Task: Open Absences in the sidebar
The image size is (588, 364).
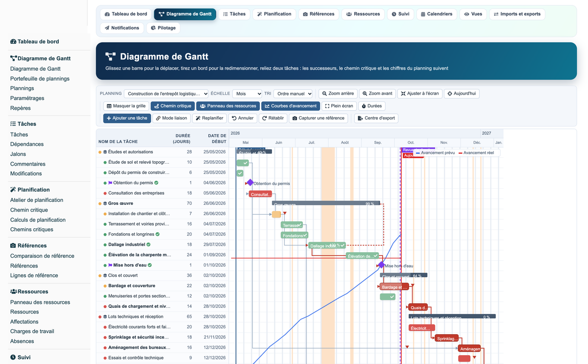Action: 22,341
